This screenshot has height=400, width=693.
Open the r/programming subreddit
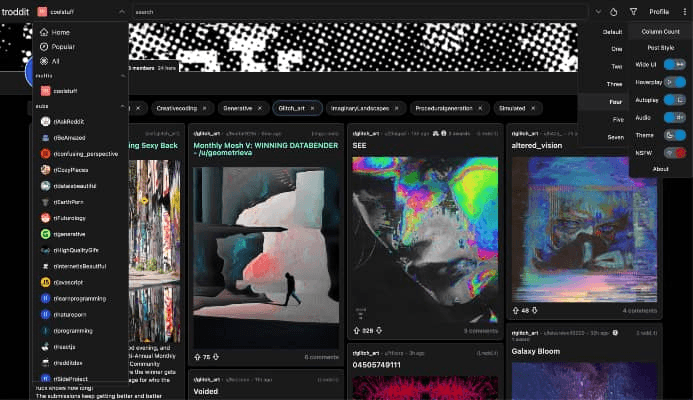click(67, 331)
